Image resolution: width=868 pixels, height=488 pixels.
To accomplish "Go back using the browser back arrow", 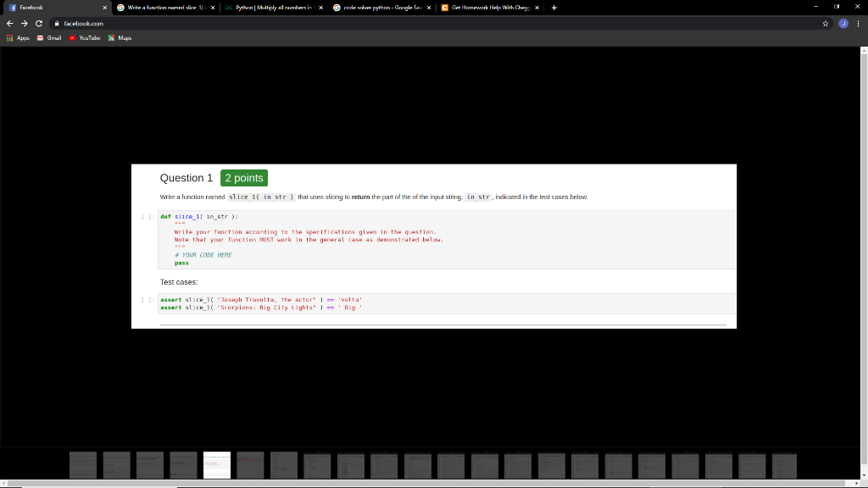I will pyautogui.click(x=9, y=23).
